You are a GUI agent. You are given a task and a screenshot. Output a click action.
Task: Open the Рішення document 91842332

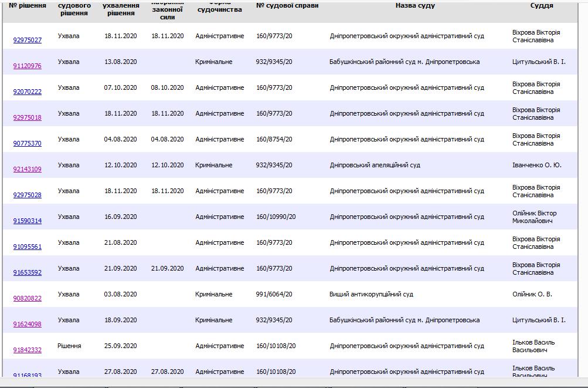(x=28, y=350)
